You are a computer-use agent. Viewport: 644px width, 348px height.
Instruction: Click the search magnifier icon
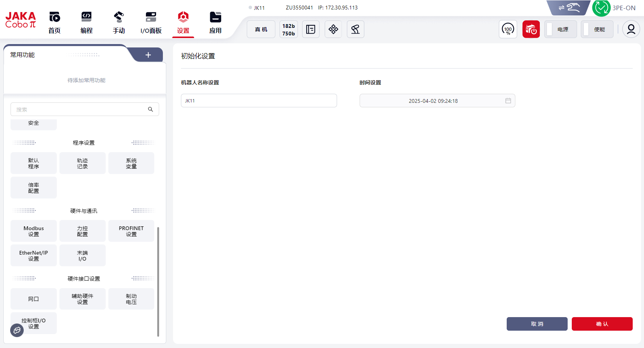[150, 110]
